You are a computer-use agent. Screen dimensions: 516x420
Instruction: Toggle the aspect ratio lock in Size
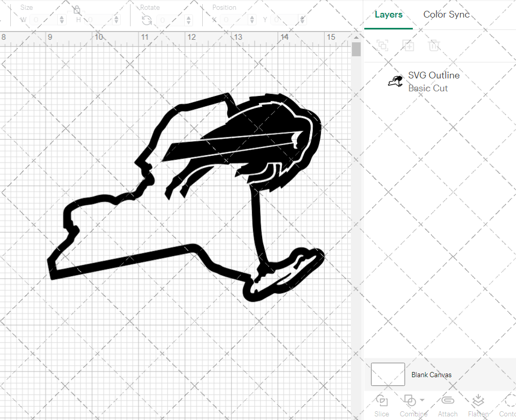tap(76, 10)
